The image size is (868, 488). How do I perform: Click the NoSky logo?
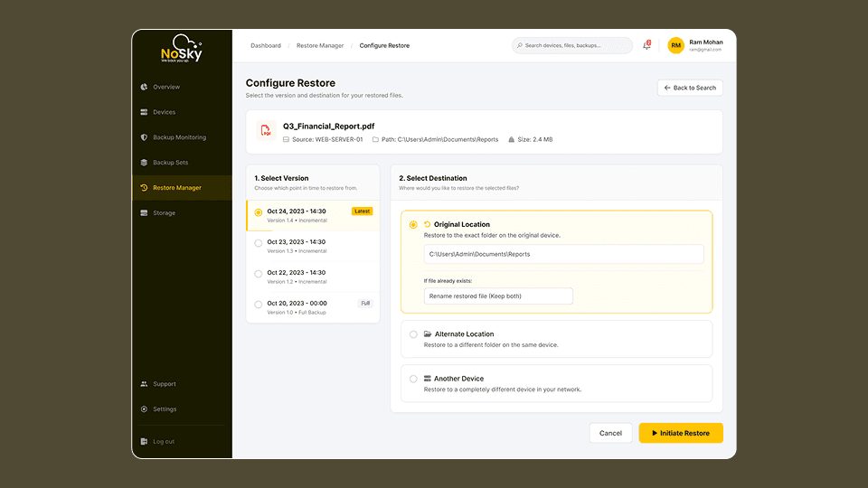coord(181,49)
